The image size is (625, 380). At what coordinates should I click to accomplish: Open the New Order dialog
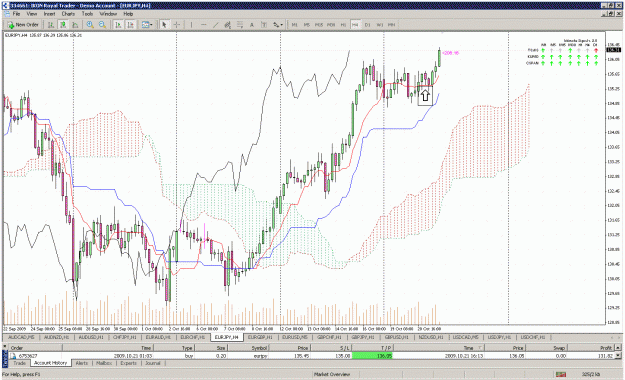click(23, 25)
